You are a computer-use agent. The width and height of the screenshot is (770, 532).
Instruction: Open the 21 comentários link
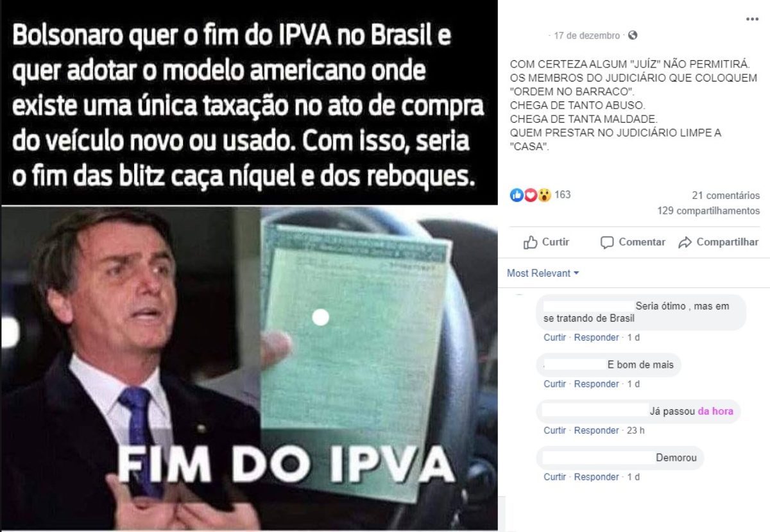click(x=726, y=196)
